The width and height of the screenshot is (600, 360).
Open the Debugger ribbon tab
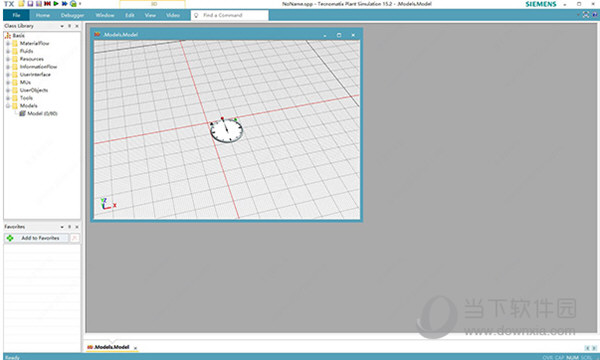pyautogui.click(x=72, y=15)
